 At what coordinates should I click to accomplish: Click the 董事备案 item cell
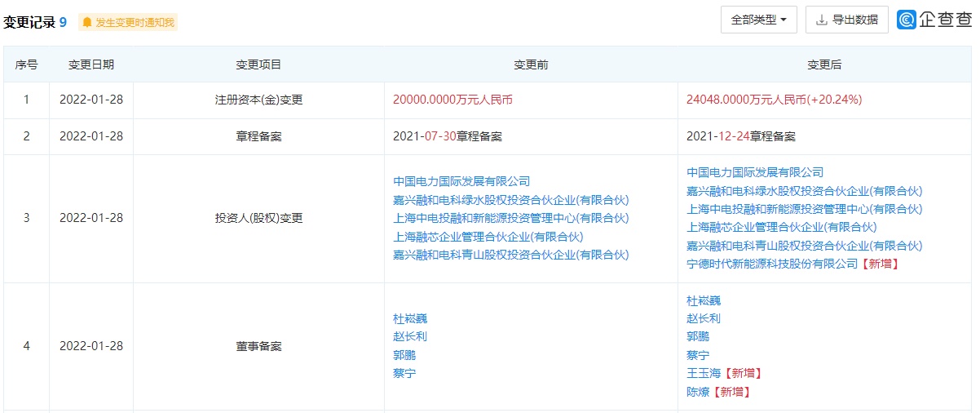point(258,346)
